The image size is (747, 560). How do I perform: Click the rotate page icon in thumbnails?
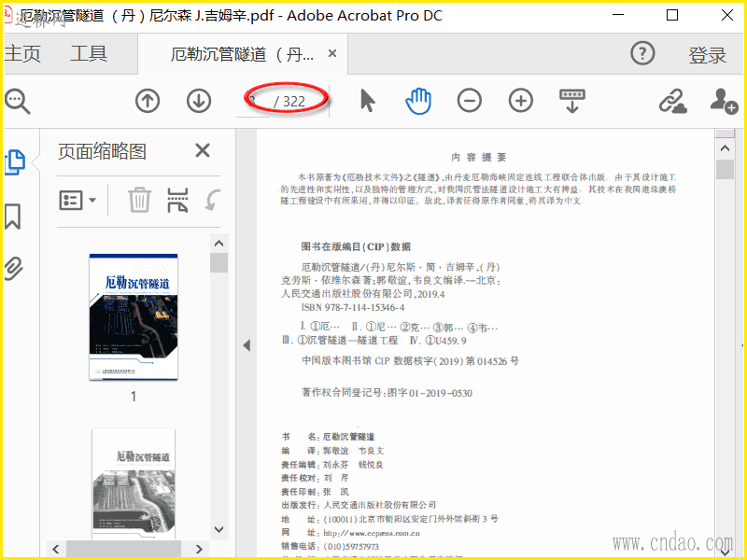click(x=213, y=200)
